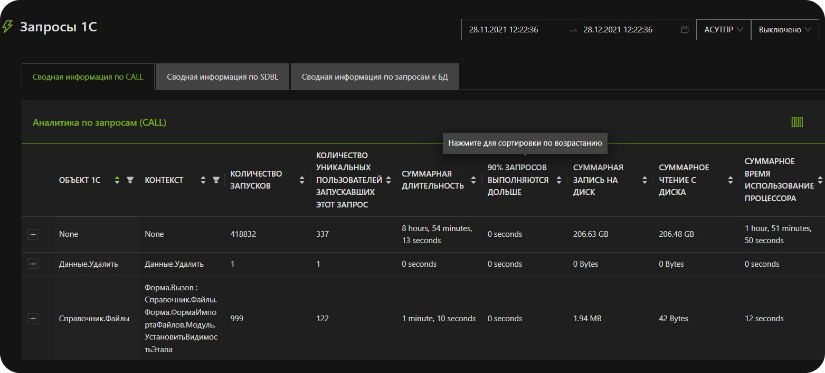825x373 pixels.
Task: Click 1 hour, 51 minutes CPU time cell
Action: 778,235
